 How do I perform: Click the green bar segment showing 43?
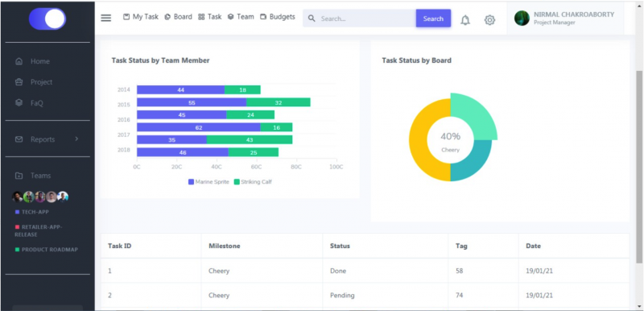click(250, 140)
